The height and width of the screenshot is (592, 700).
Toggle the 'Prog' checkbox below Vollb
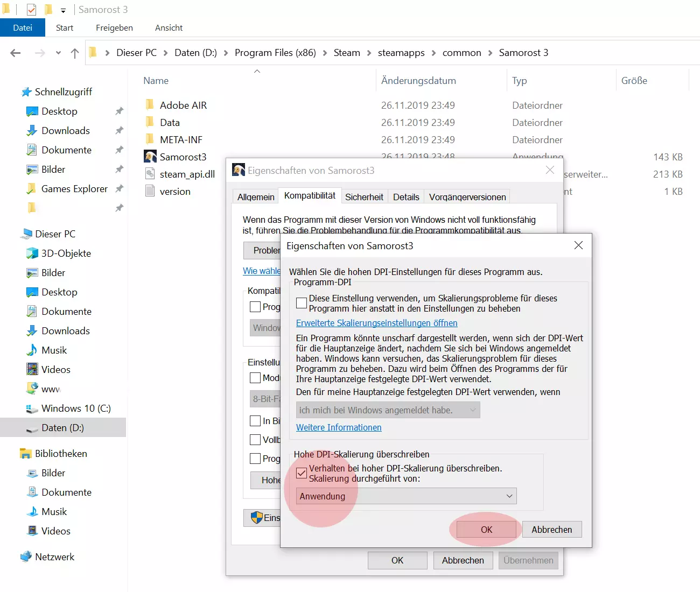pos(255,459)
